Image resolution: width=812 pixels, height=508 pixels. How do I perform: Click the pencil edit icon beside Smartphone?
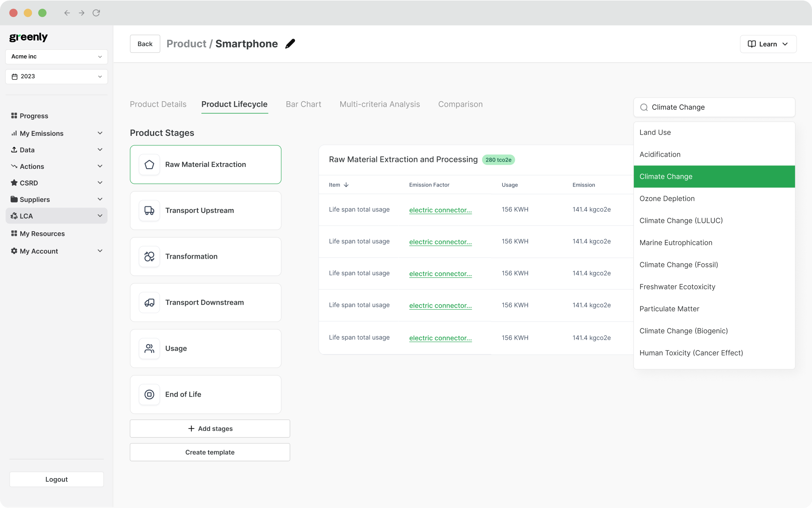(290, 44)
